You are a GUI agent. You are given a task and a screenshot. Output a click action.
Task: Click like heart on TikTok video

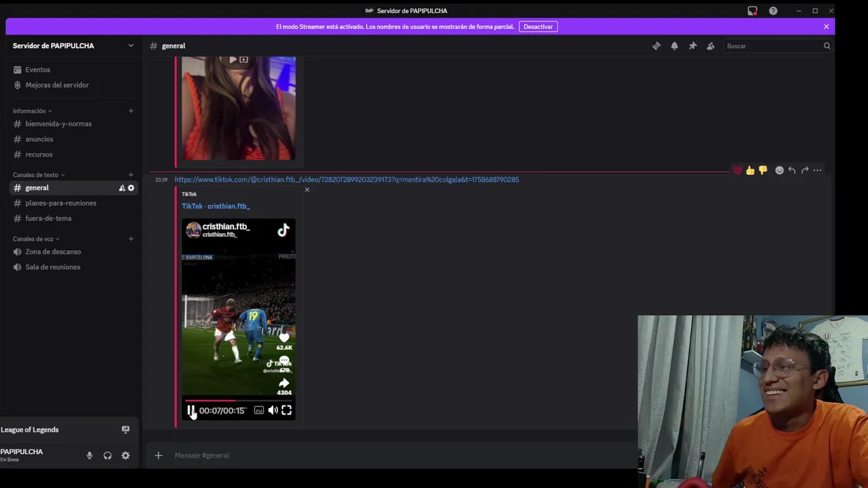[284, 338]
